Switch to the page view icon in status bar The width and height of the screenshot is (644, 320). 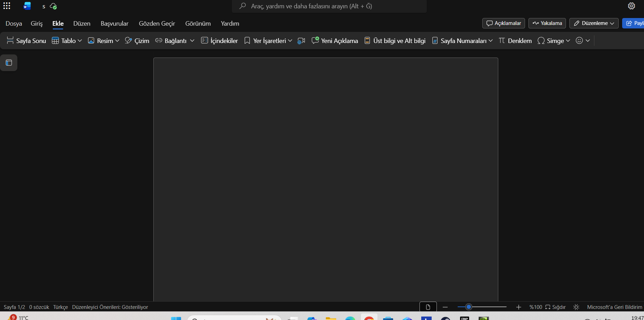point(428,307)
